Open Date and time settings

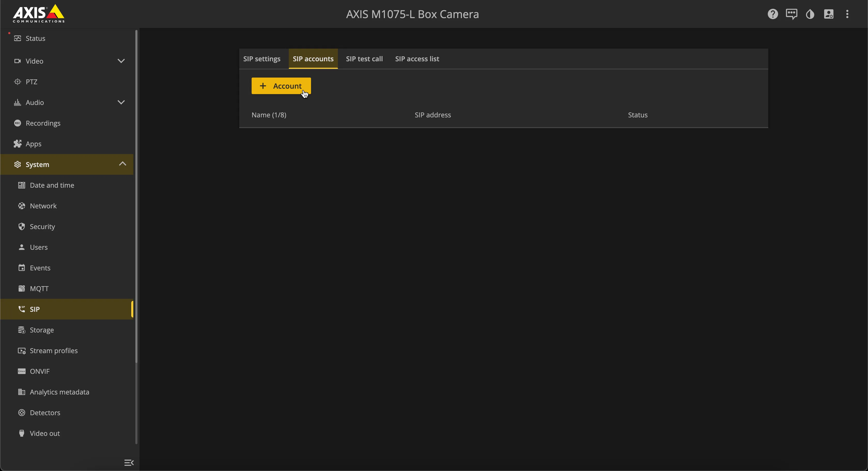coord(67,185)
